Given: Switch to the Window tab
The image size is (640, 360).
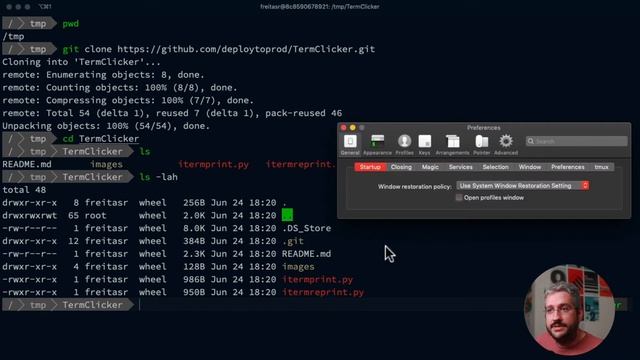Looking at the screenshot, I should [x=529, y=167].
